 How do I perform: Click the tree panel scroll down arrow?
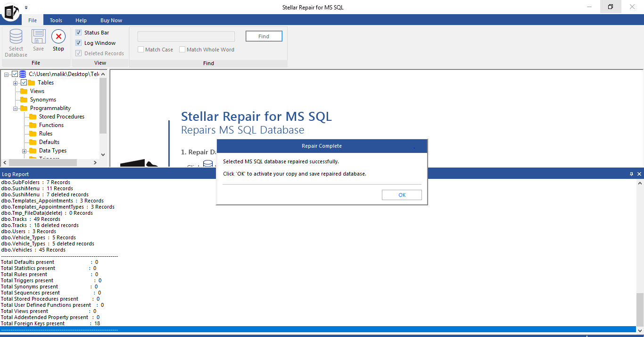pos(103,154)
